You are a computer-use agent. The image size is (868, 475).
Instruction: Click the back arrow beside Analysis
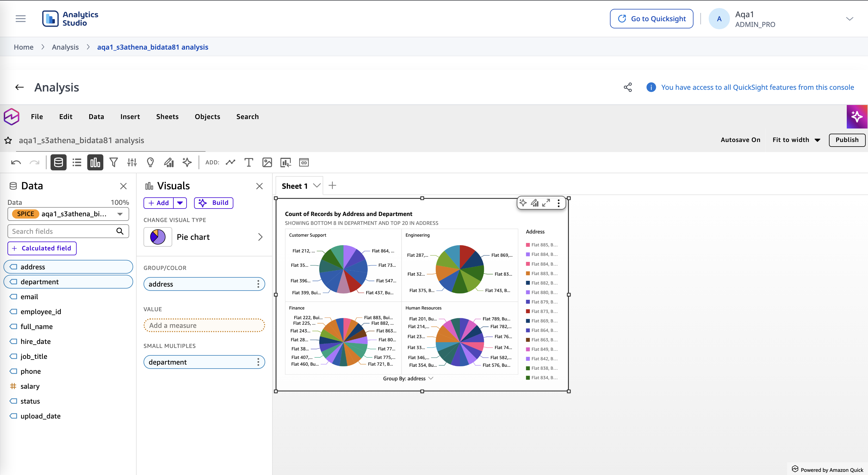click(20, 87)
